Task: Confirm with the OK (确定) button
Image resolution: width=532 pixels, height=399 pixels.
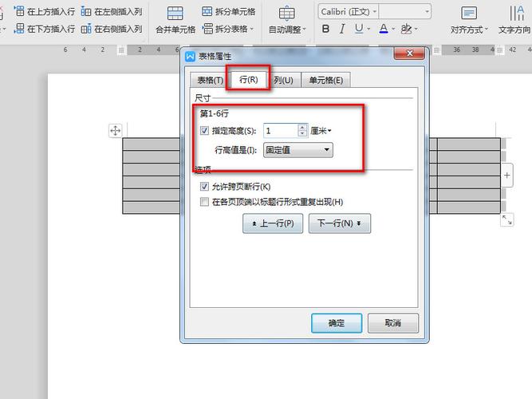Action: coord(337,323)
